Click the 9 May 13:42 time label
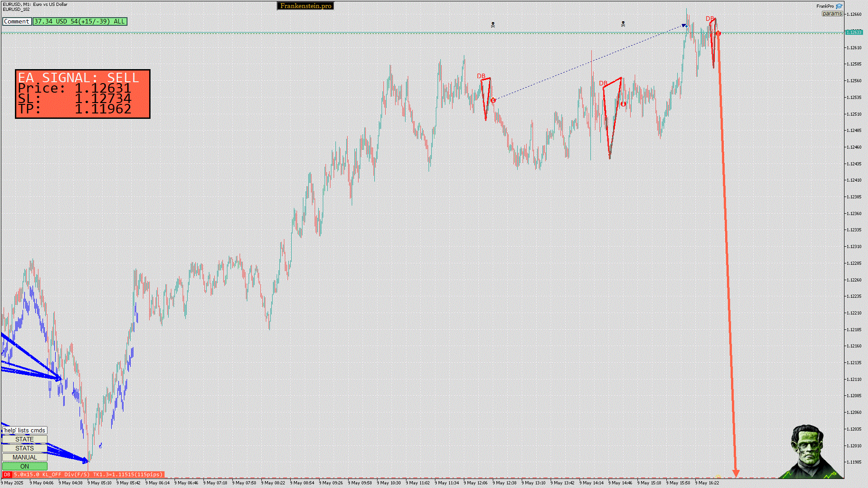The image size is (868, 488). [562, 483]
